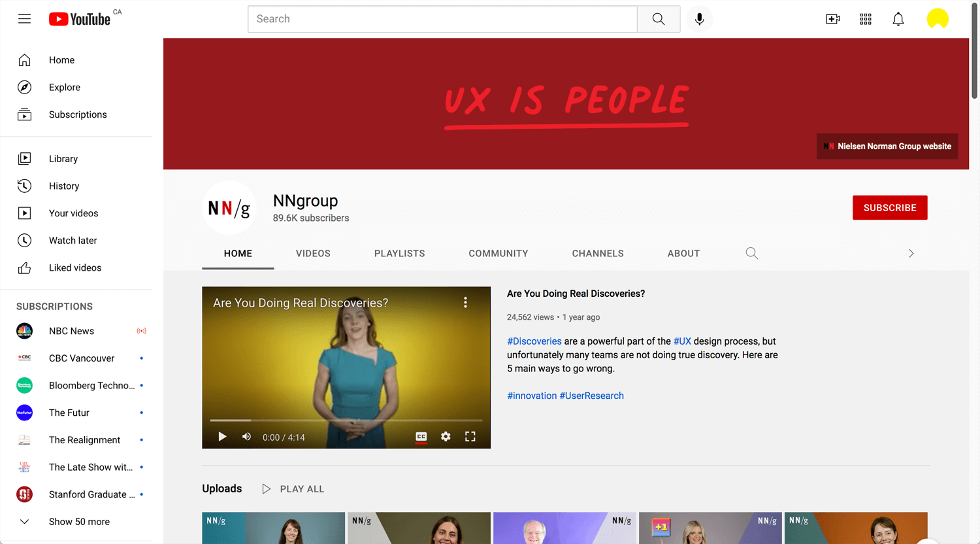Switch to the VIDEOS tab
The width and height of the screenshot is (980, 544).
[x=313, y=254]
